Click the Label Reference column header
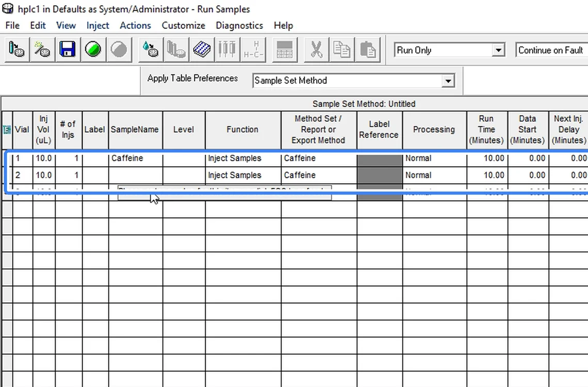Image resolution: width=588 pixels, height=387 pixels. tap(379, 130)
